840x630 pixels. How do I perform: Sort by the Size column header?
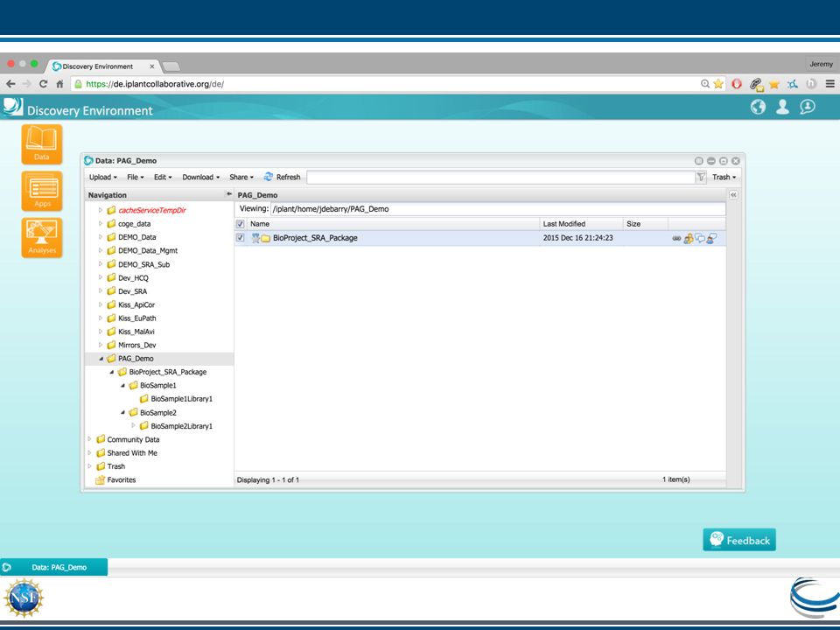(x=646, y=224)
